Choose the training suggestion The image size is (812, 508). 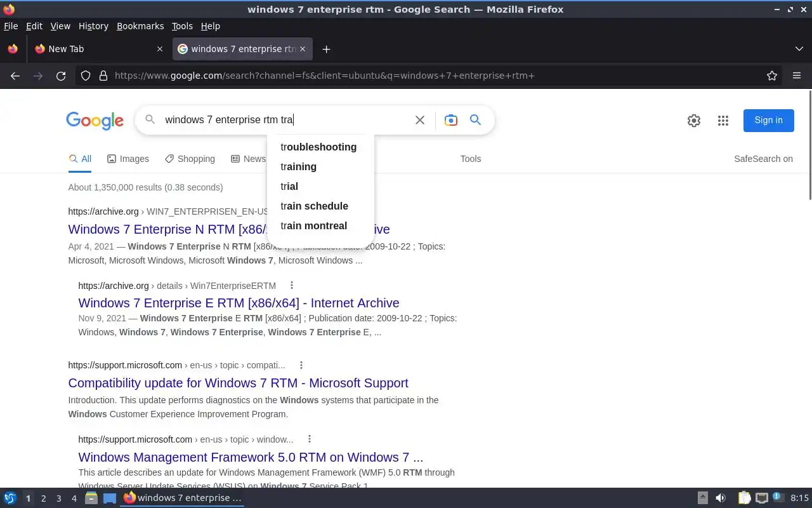click(x=320, y=166)
